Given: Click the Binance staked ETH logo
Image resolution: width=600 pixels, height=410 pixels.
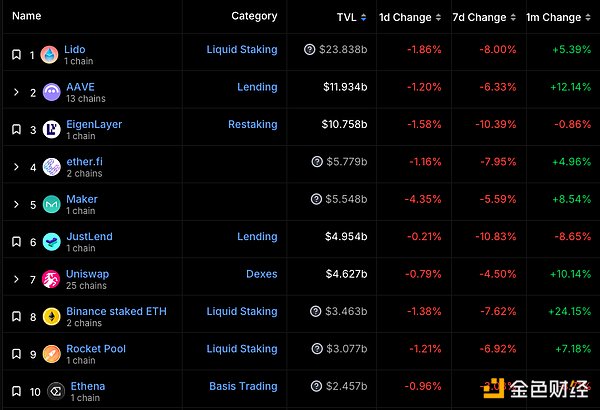Looking at the screenshot, I should pyautogui.click(x=51, y=317).
